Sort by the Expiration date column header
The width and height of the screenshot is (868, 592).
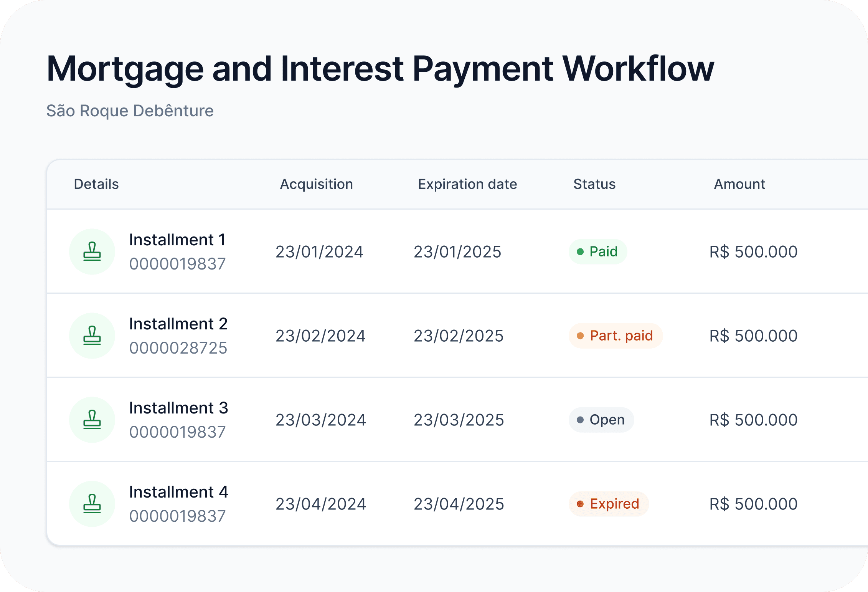[467, 184]
